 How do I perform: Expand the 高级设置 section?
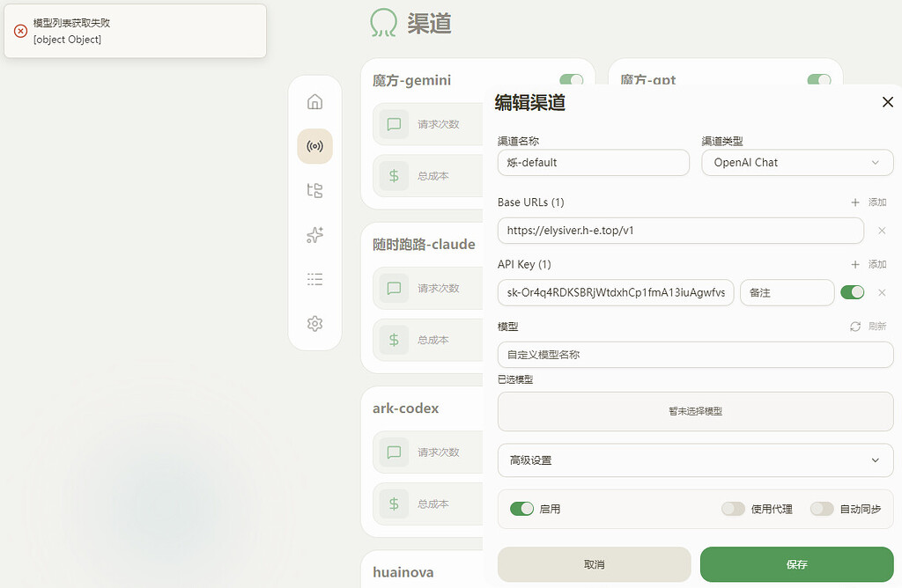click(696, 460)
